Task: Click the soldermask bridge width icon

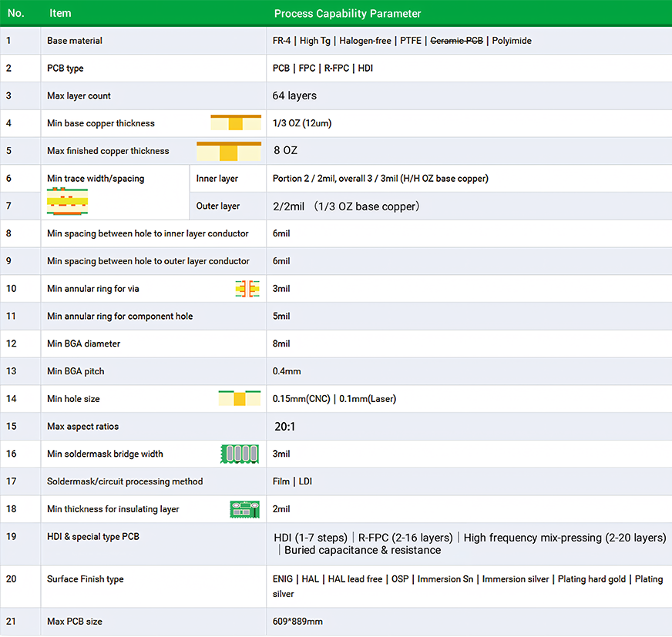Action: tap(239, 454)
